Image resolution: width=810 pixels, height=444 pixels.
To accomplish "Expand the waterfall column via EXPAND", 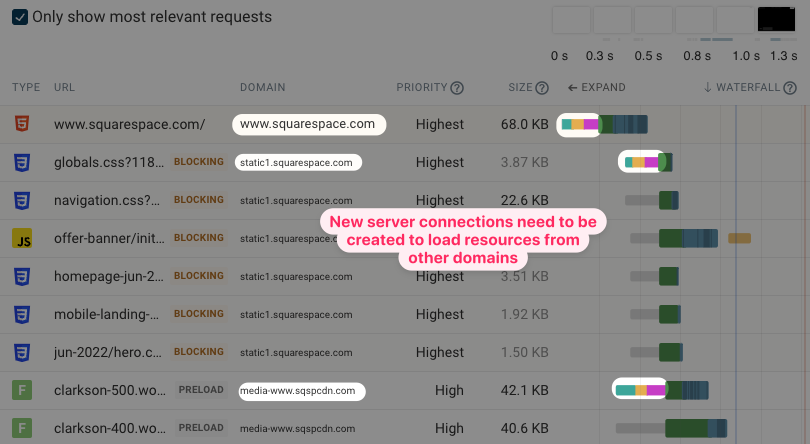I will [597, 87].
